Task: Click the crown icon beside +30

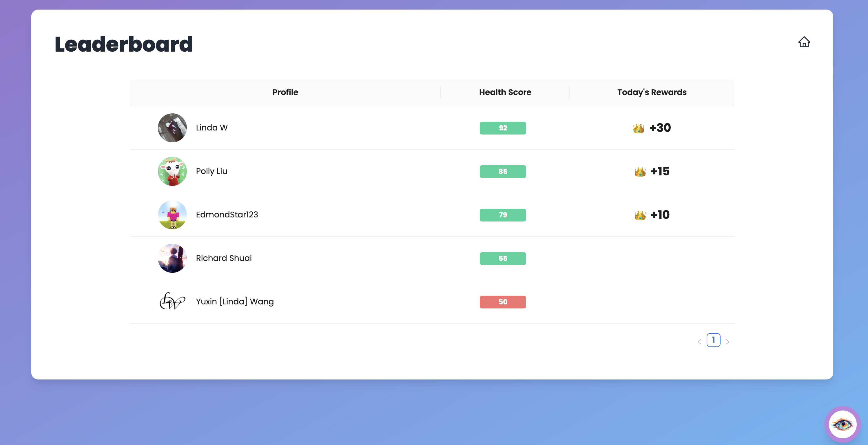Action: coord(638,128)
